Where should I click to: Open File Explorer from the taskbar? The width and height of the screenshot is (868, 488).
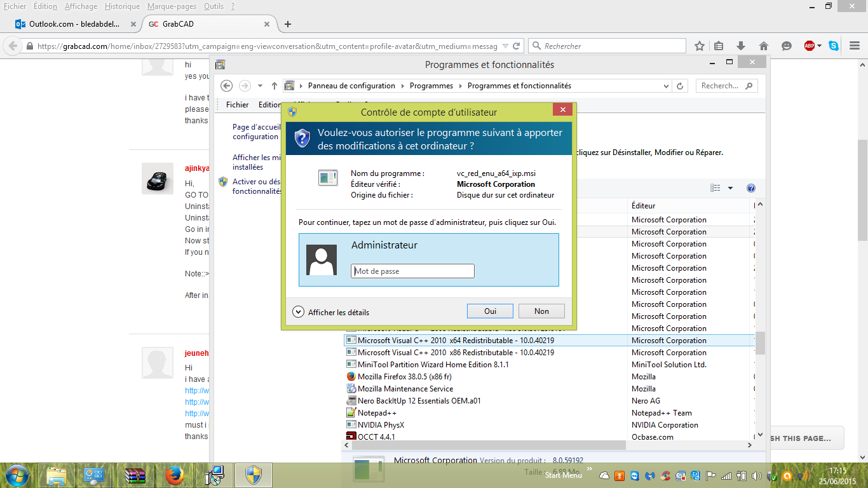point(56,475)
